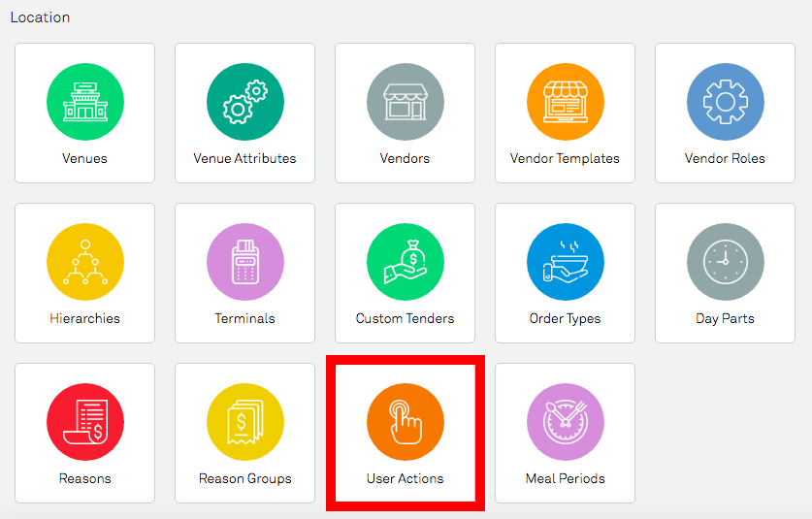Select the Reasons receipt icon
812x519 pixels.
85,422
